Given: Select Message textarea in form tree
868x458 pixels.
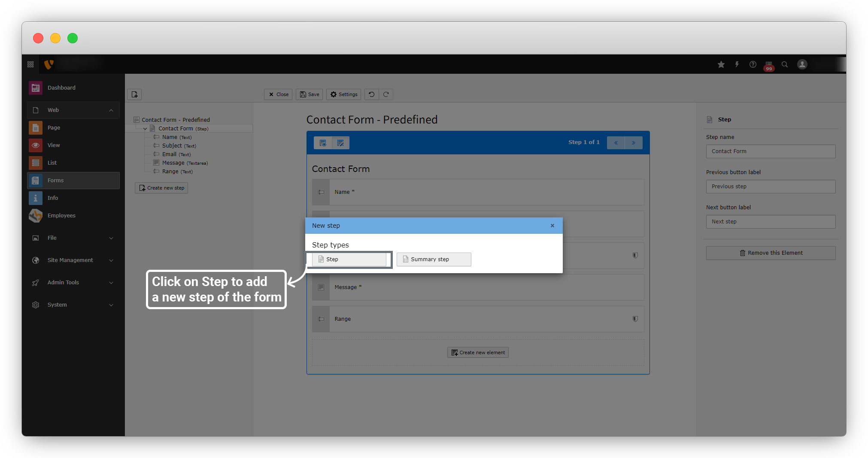Looking at the screenshot, I should pyautogui.click(x=173, y=163).
